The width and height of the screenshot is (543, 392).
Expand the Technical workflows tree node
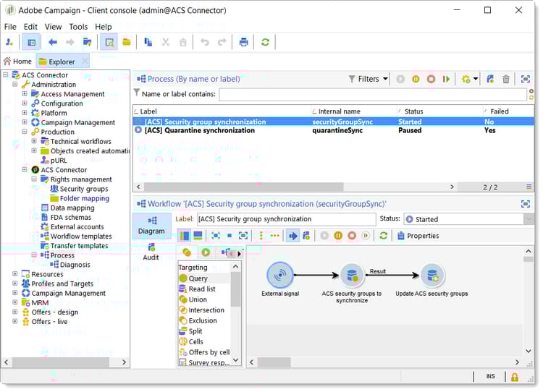[x=34, y=141]
